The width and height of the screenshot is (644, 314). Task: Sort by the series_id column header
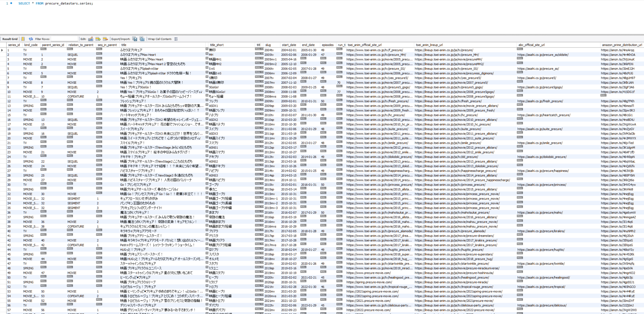(14, 45)
